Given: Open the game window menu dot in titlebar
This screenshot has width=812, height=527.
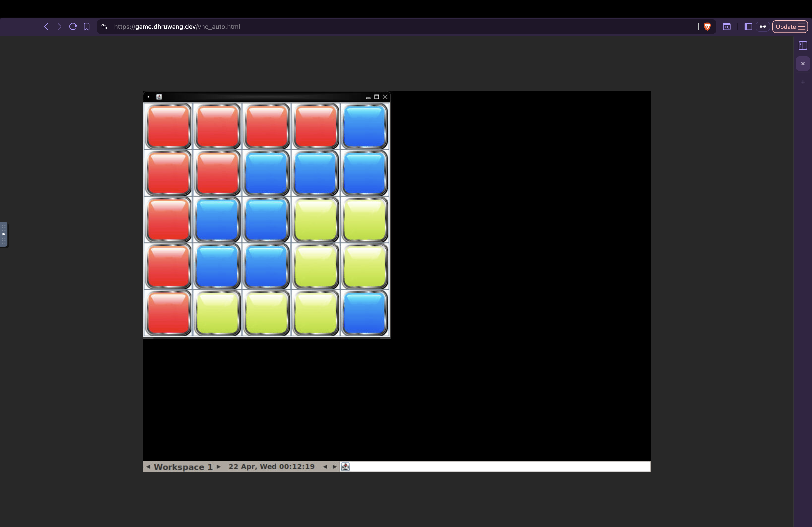Looking at the screenshot, I should tap(148, 97).
